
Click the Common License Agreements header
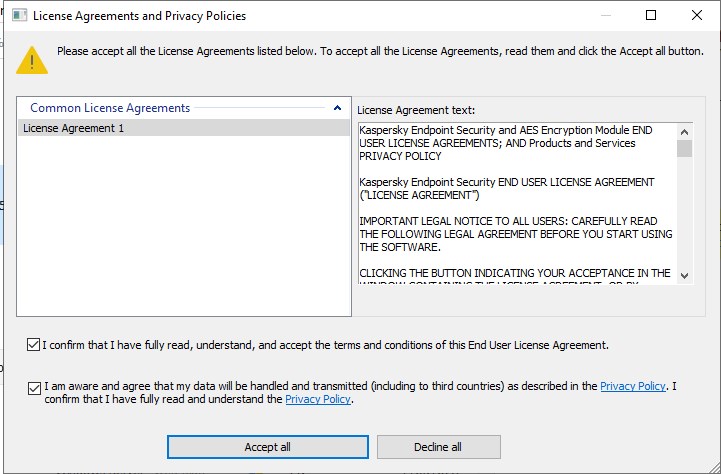pyautogui.click(x=110, y=108)
